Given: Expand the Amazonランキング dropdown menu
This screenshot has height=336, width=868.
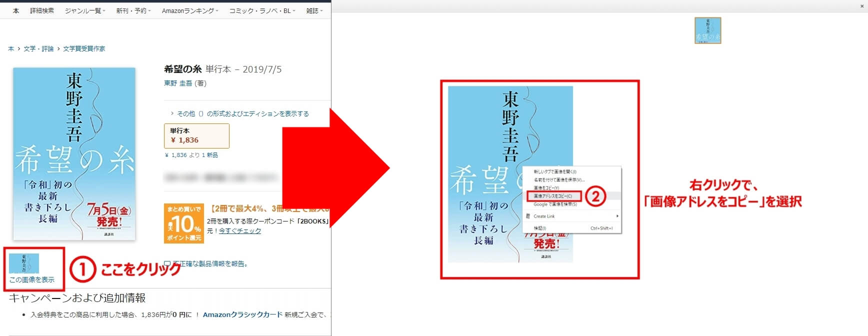Looking at the screenshot, I should point(190,10).
